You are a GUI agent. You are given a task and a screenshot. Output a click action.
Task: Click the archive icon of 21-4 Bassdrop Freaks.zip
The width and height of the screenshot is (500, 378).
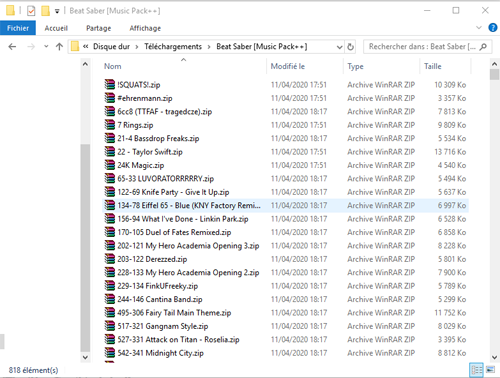tap(110, 138)
